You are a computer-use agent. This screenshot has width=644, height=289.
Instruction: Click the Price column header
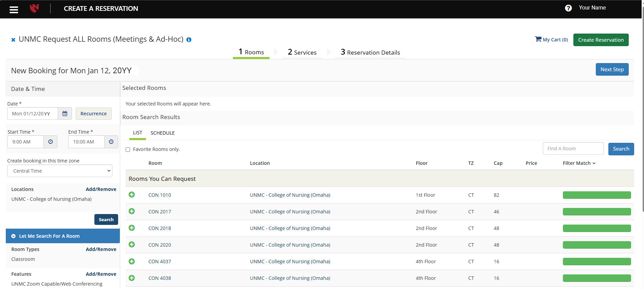[531, 163]
